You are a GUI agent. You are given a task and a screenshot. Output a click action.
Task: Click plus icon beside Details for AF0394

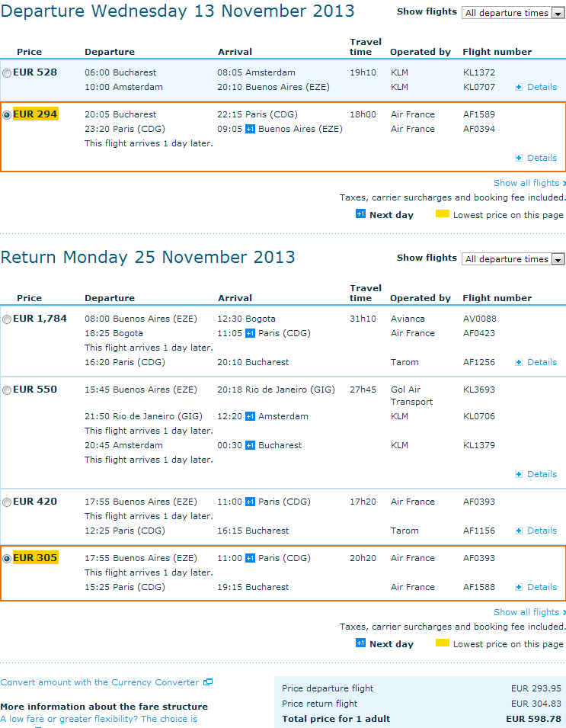point(519,158)
